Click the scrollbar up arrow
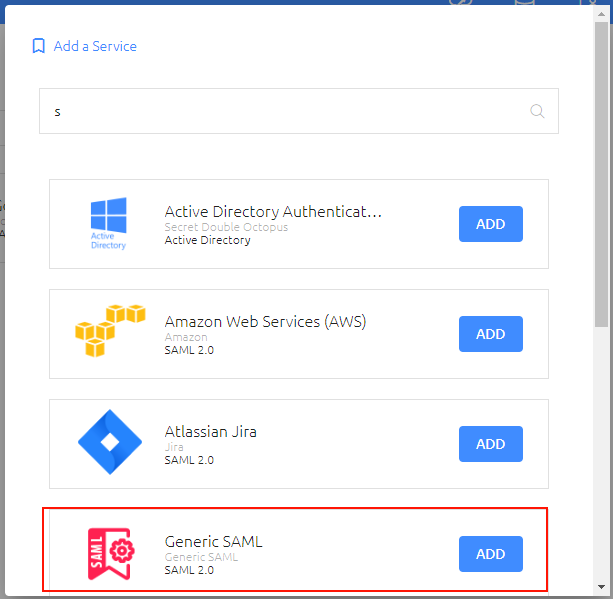This screenshot has width=613, height=599. click(601, 14)
